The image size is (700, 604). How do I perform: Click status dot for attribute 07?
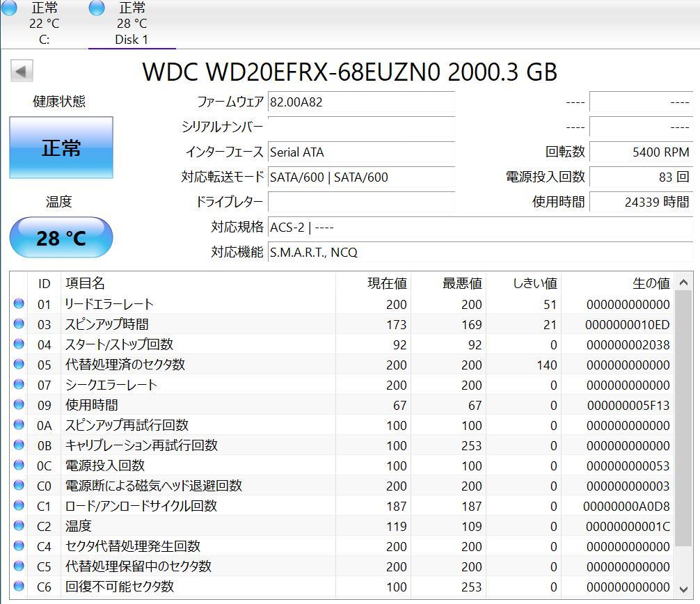[x=19, y=384]
